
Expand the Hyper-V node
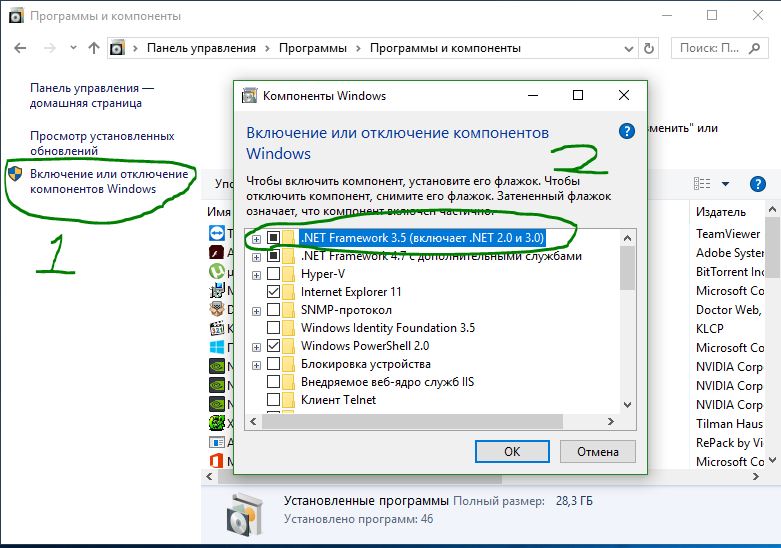[256, 275]
